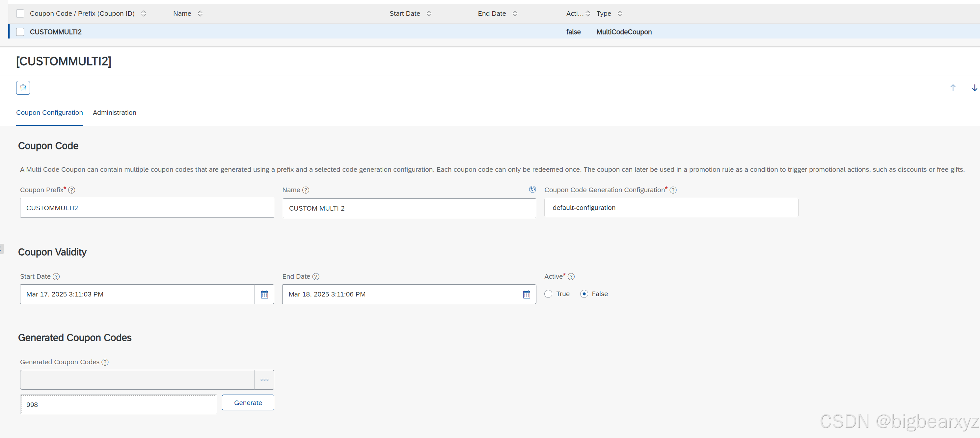Viewport: 980px width, 438px height.
Task: Check the CUSTOMMULTI2 row checkbox
Action: coord(20,32)
